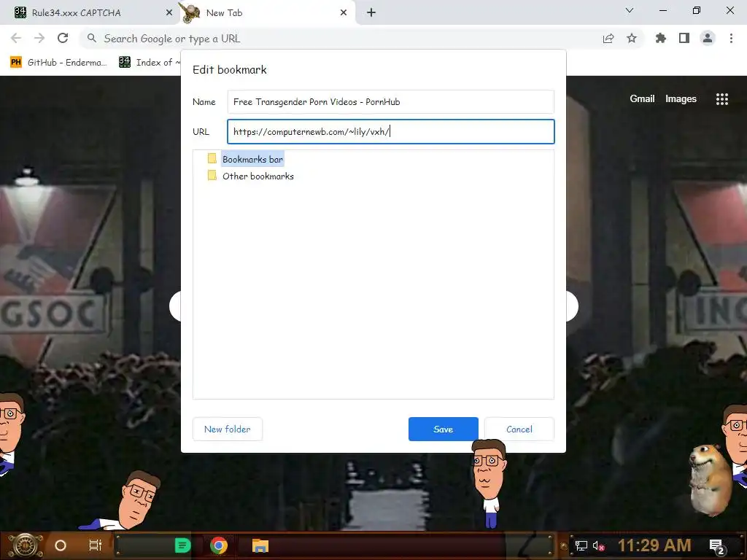Screen dimensions: 747x560
Task: Open the Start menu clock-gear button
Action: pyautogui.click(x=26, y=545)
